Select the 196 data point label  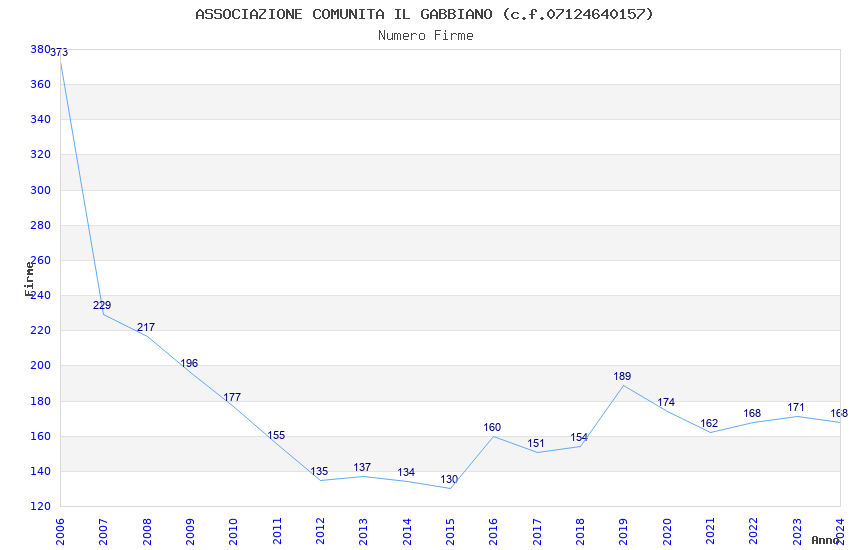pos(189,363)
